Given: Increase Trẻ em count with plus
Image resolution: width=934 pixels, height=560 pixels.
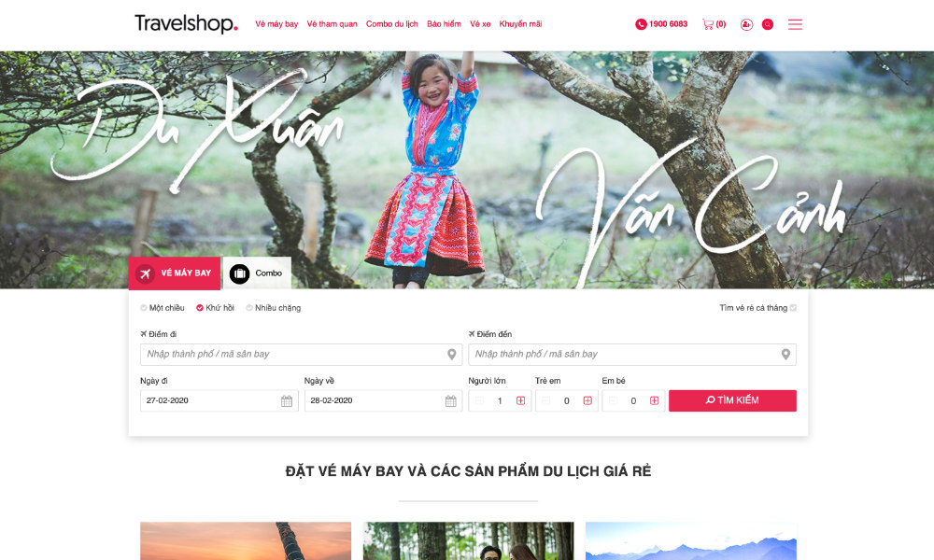Looking at the screenshot, I should (x=587, y=400).
